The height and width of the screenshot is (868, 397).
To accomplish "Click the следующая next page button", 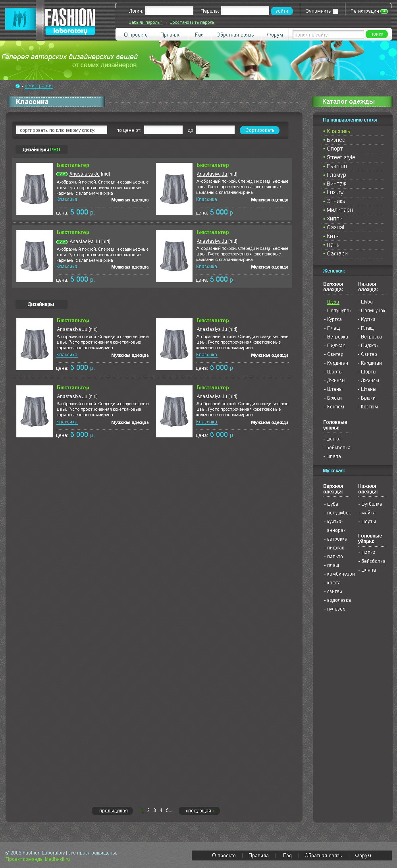I will click(x=199, y=811).
